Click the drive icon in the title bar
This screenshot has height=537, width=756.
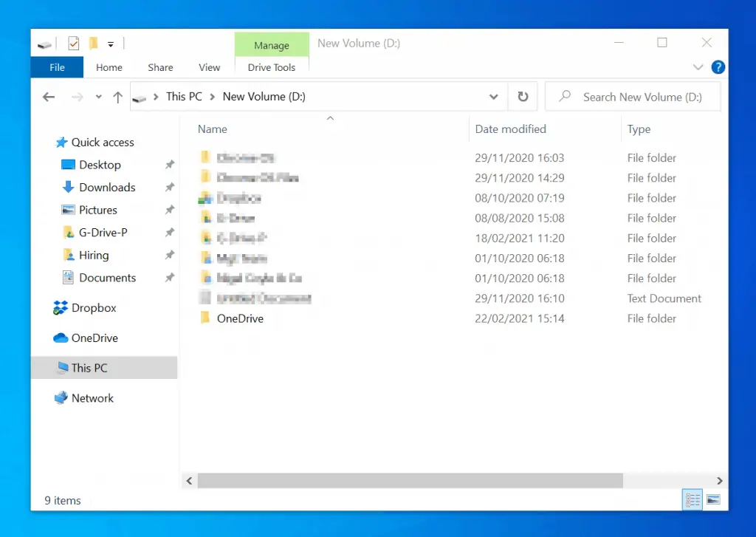[x=44, y=45]
